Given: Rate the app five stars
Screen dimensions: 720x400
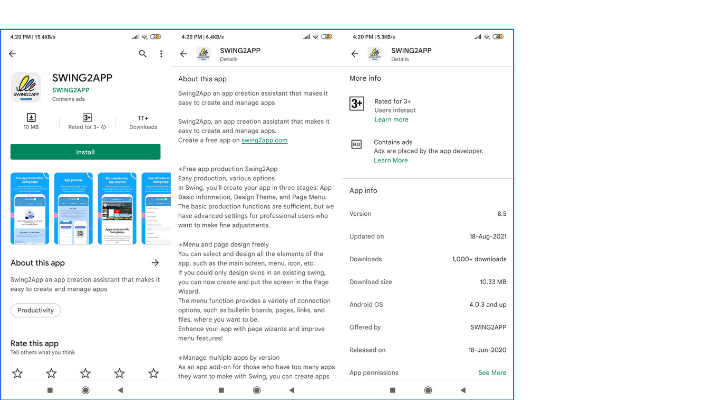Looking at the screenshot, I should [153, 373].
